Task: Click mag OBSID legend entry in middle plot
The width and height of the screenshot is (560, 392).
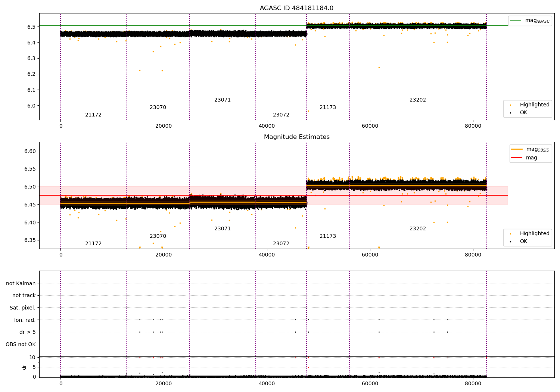Action: coord(531,149)
